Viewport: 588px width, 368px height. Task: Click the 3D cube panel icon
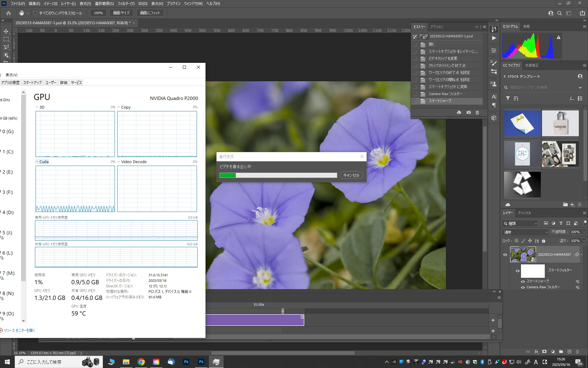(494, 118)
